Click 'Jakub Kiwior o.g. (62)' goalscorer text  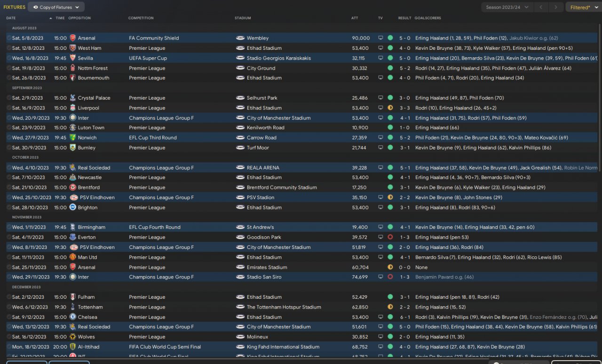(x=534, y=38)
